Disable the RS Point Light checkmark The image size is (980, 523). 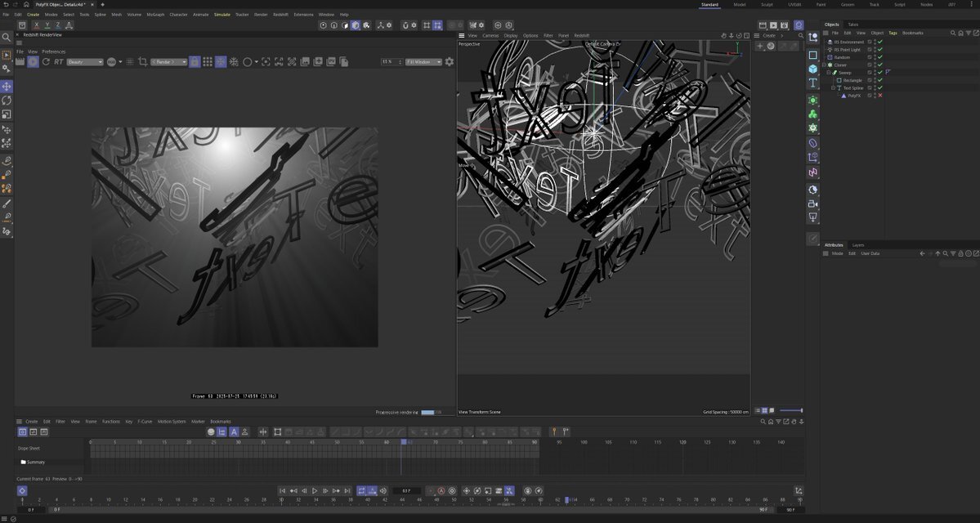pyautogui.click(x=880, y=49)
